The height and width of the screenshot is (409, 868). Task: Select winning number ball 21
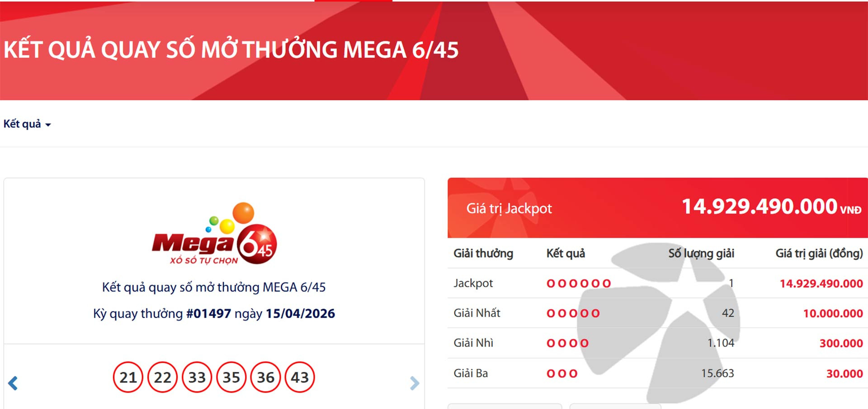(x=128, y=377)
